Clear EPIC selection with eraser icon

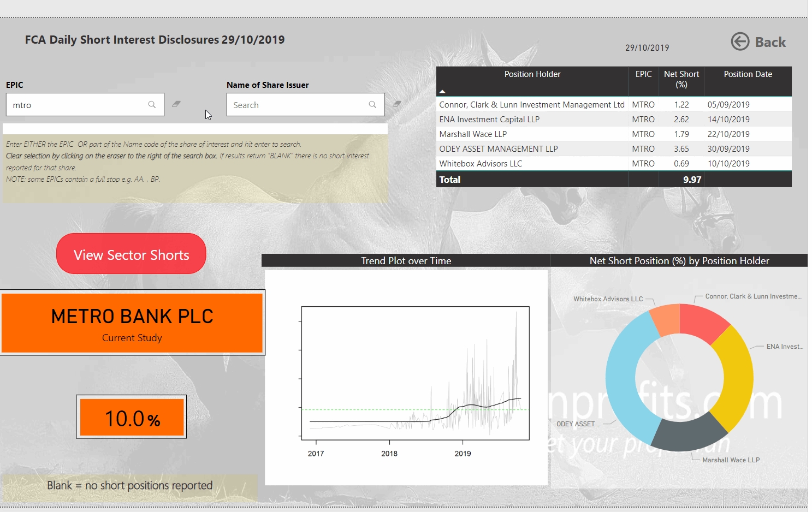click(176, 104)
